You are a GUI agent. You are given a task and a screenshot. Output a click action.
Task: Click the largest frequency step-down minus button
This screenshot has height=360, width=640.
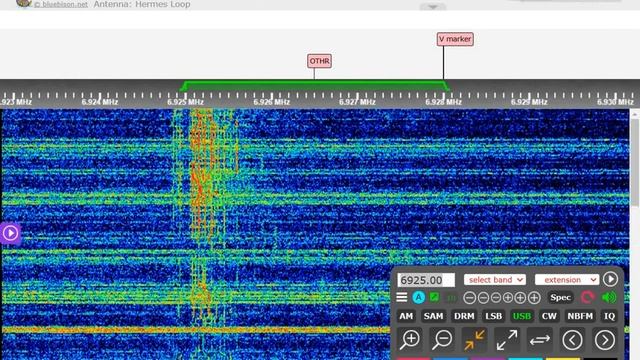469,298
